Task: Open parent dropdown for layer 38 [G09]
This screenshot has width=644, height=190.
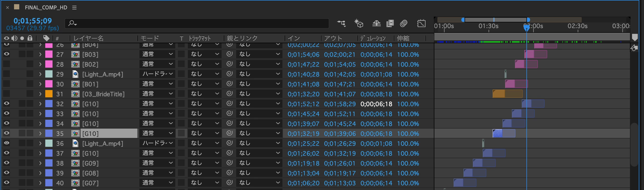Action: pyautogui.click(x=259, y=163)
